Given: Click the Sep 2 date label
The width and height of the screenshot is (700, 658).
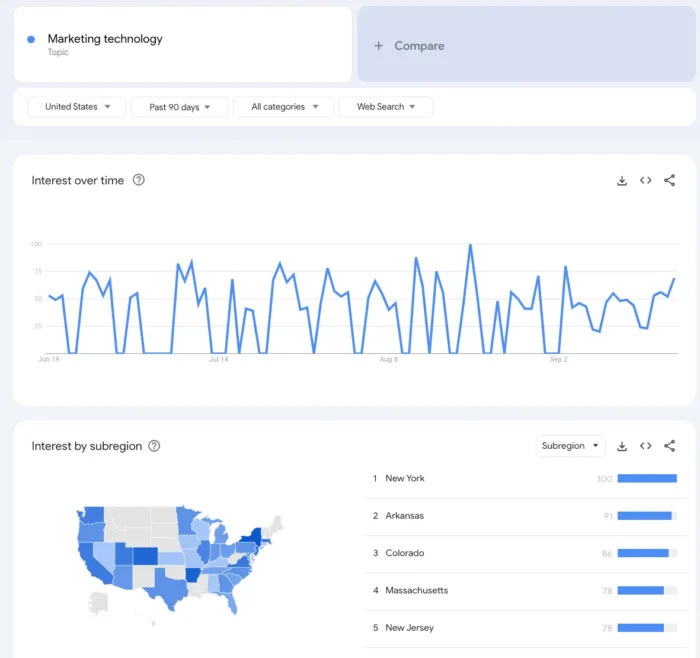Looking at the screenshot, I should tap(558, 359).
